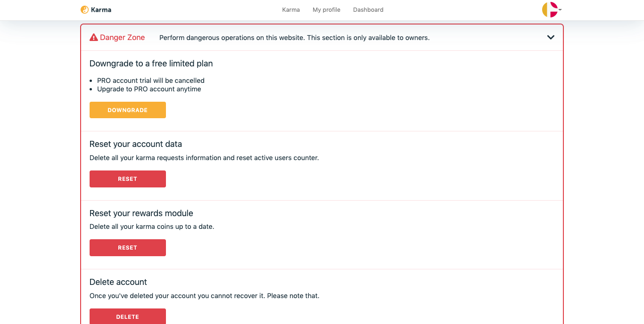
Task: Open the Dashboard nav link
Action: click(x=368, y=9)
